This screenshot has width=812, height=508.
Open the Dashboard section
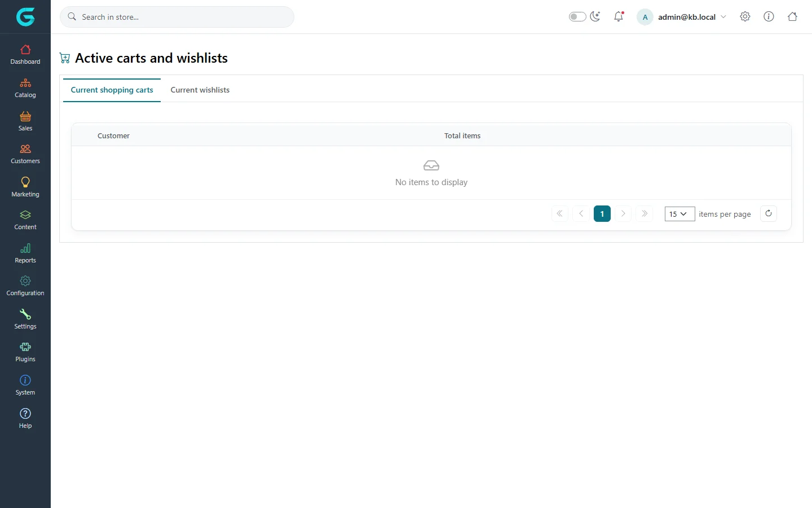pos(25,55)
